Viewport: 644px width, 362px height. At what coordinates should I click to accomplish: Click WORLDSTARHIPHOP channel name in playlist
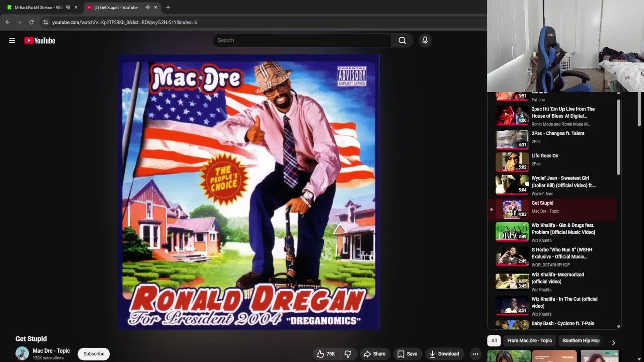click(550, 265)
